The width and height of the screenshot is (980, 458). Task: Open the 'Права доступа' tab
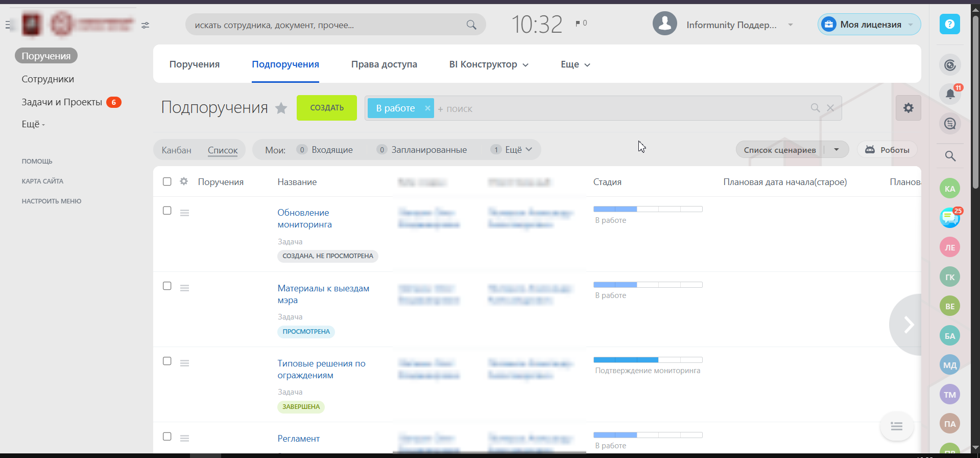[384, 64]
